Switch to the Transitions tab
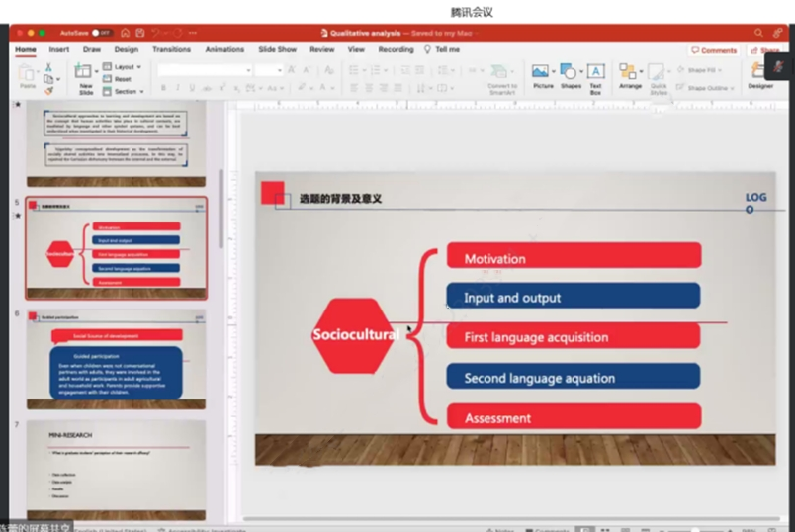Screen dimensions: 795x532 click(x=171, y=49)
